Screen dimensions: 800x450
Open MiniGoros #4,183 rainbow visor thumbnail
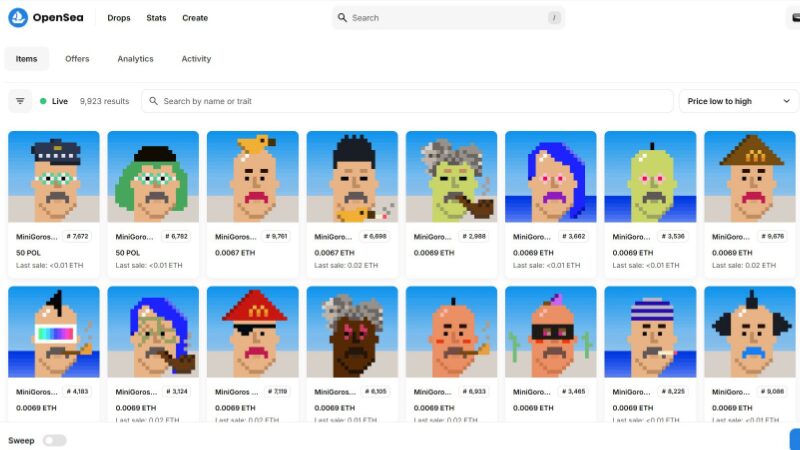point(54,332)
